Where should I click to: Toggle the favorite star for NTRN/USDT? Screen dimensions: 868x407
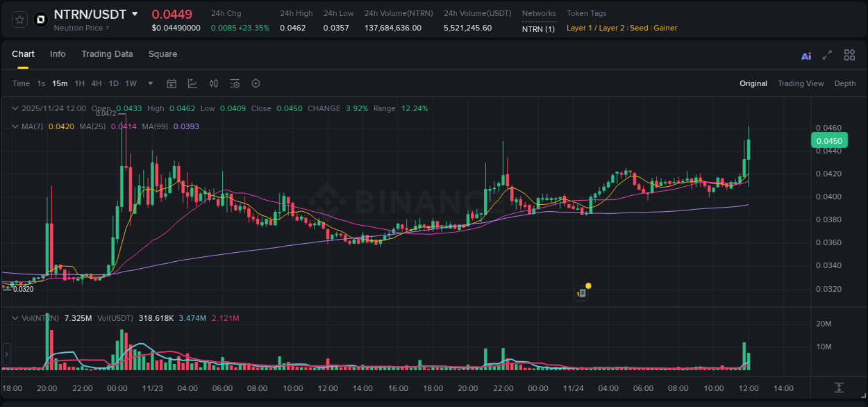19,19
